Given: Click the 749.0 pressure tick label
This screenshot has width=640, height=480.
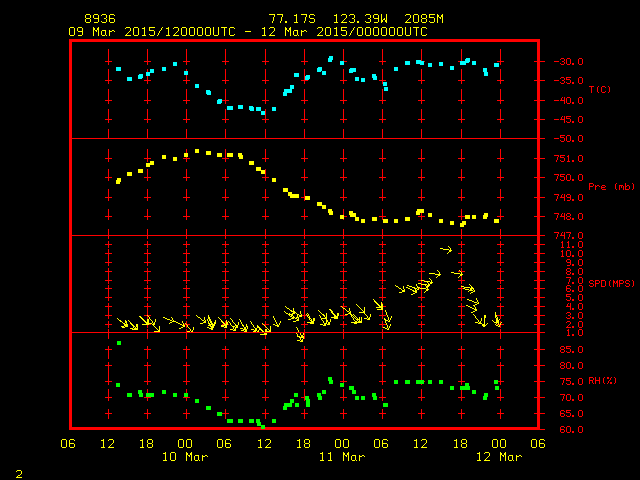Looking at the screenshot, I should (569, 198).
